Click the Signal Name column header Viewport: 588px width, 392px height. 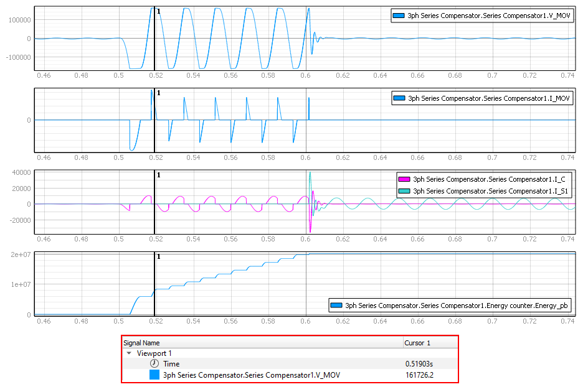pos(141,343)
